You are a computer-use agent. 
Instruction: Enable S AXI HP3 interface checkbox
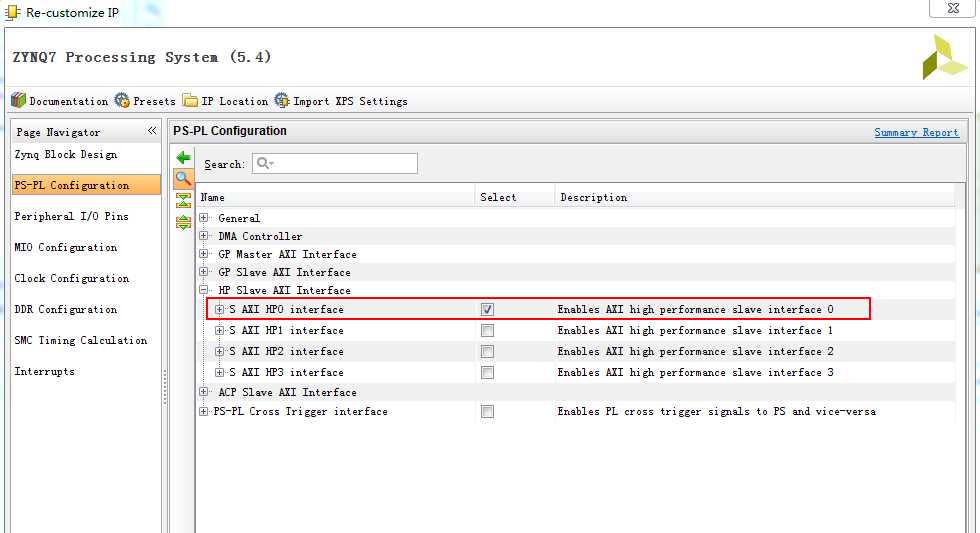[x=488, y=373]
